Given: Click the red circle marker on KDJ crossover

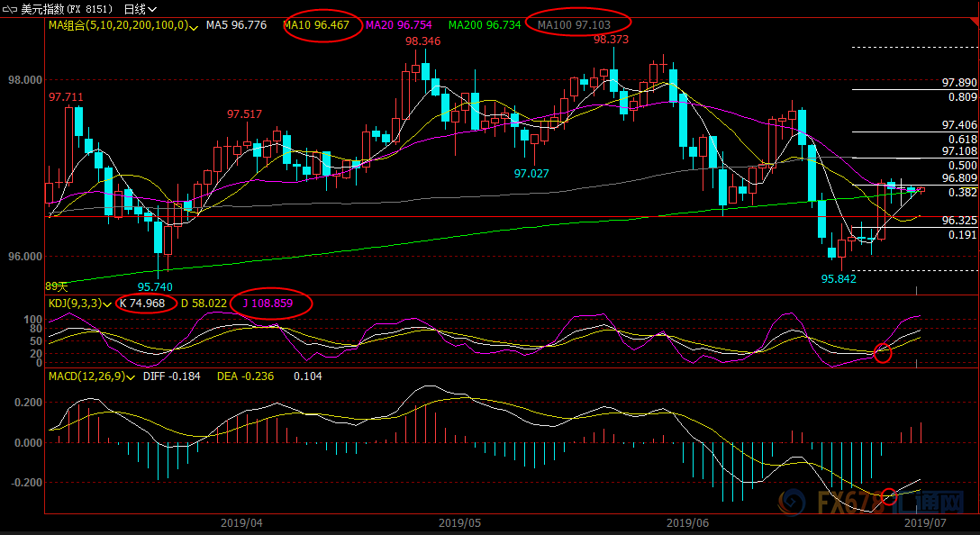Looking at the screenshot, I should [x=883, y=353].
